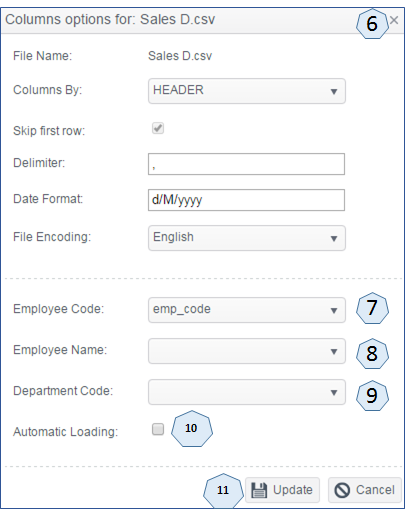Toggle the Skip first row checkbox
Image resolution: width=405 pixels, height=509 pixels.
tap(158, 128)
